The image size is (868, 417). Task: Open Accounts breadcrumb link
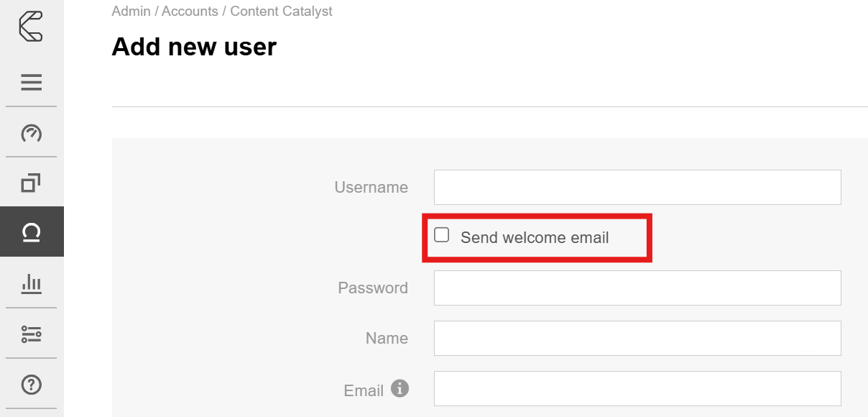(x=190, y=11)
